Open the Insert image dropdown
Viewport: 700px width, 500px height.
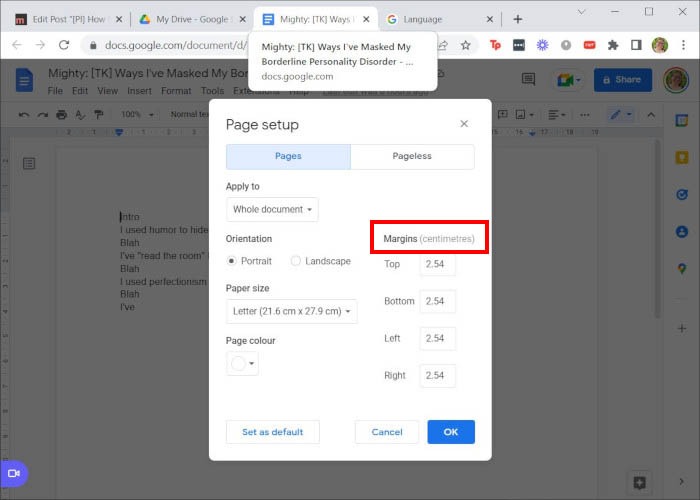coord(525,115)
